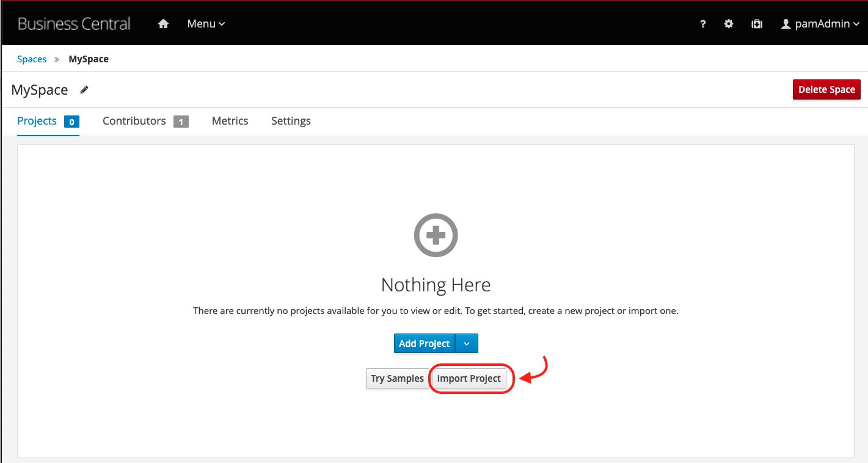Follow the Spaces breadcrumb link
The width and height of the screenshot is (868, 463).
[x=32, y=59]
